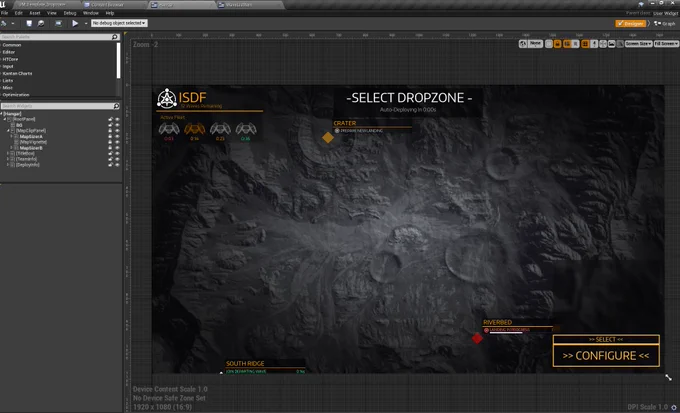Open the debug object selection dropdown

click(119, 23)
